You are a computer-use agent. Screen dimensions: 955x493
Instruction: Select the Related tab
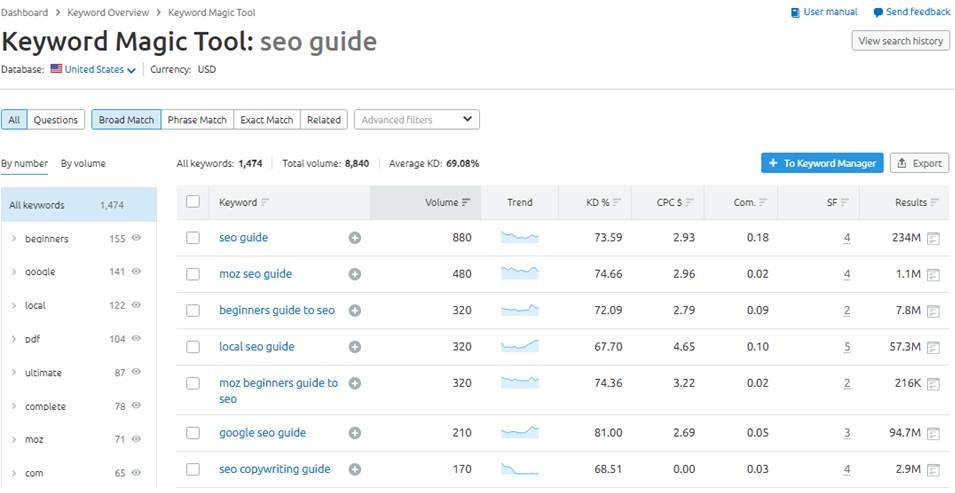(323, 119)
